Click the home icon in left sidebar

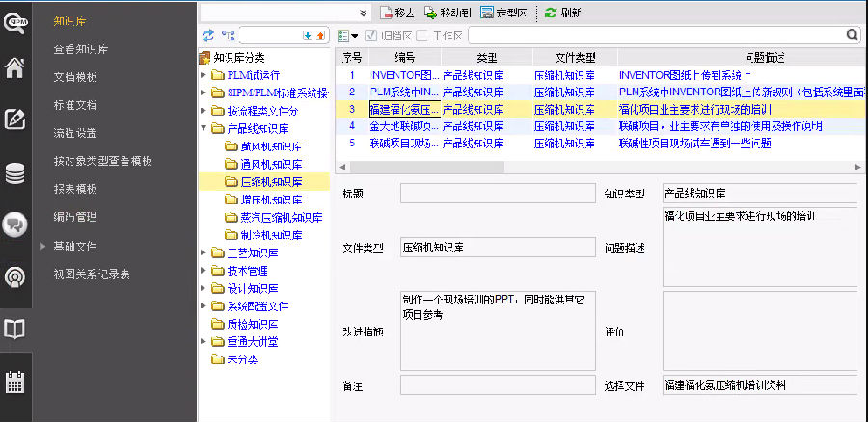point(15,67)
